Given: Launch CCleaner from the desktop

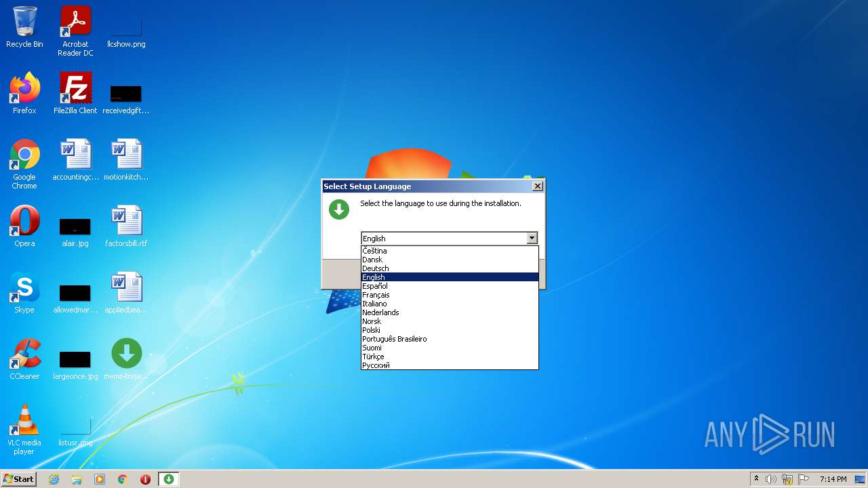Looking at the screenshot, I should (x=24, y=359).
